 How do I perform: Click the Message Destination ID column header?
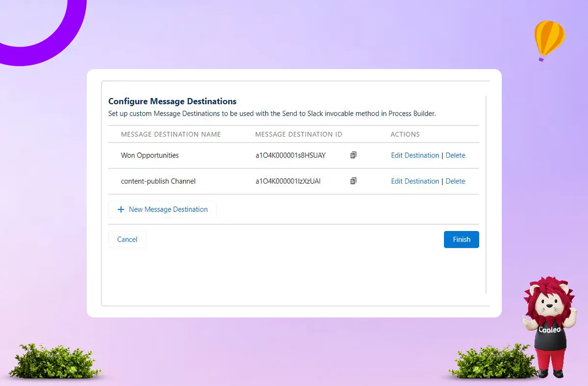299,134
